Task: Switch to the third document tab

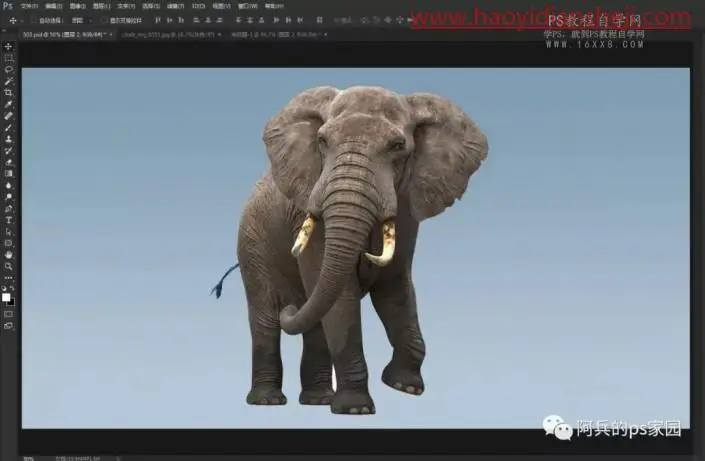Action: point(277,35)
